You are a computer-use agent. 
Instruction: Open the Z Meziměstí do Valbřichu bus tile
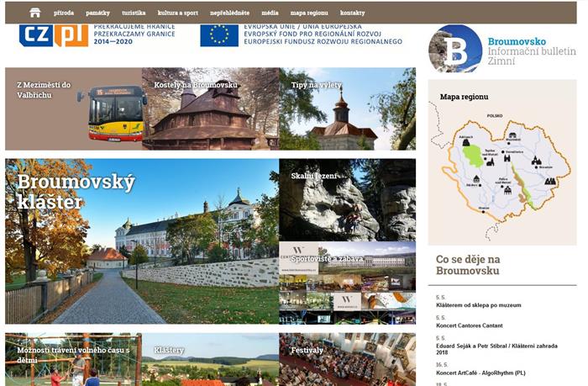pyautogui.click(x=74, y=108)
